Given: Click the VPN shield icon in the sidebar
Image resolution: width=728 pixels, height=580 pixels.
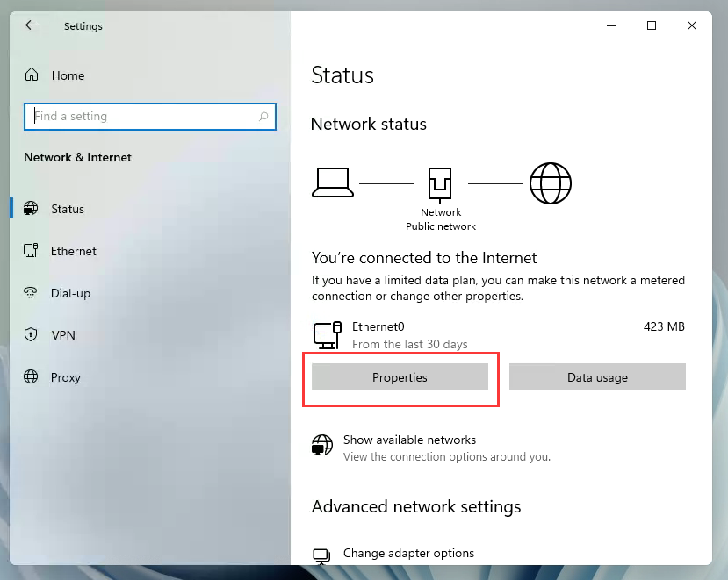Looking at the screenshot, I should pyautogui.click(x=32, y=335).
